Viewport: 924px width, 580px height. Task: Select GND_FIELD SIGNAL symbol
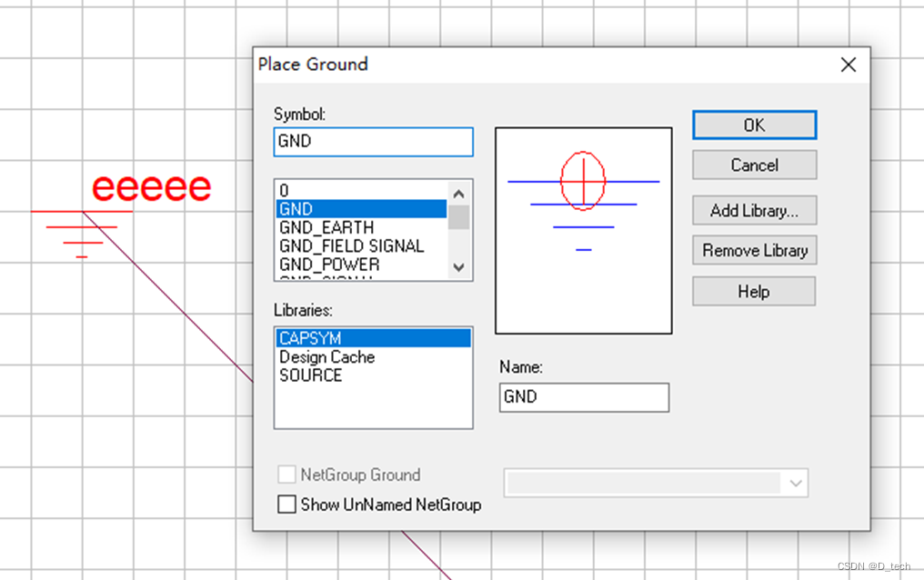(351, 245)
